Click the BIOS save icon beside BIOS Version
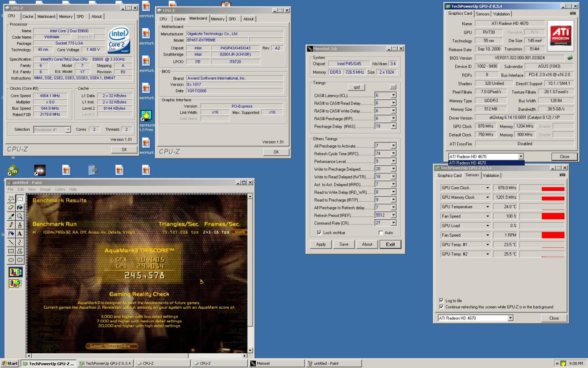Viewport: 588px width, 368px height. pyautogui.click(x=570, y=57)
